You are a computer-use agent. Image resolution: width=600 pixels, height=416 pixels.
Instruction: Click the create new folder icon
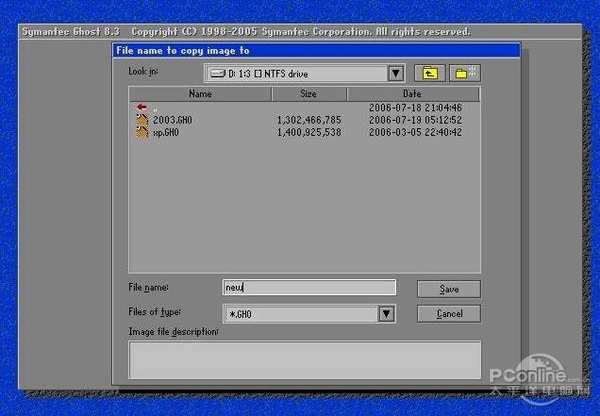click(x=464, y=73)
